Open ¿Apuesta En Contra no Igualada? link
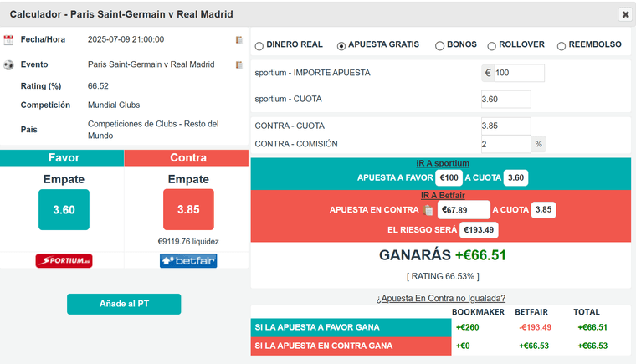The image size is (636, 364). click(x=440, y=298)
